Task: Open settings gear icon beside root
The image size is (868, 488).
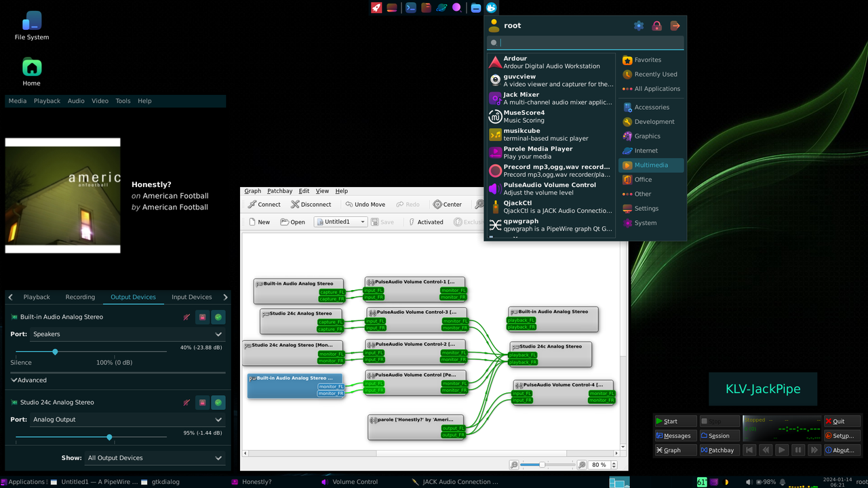Action: click(639, 26)
